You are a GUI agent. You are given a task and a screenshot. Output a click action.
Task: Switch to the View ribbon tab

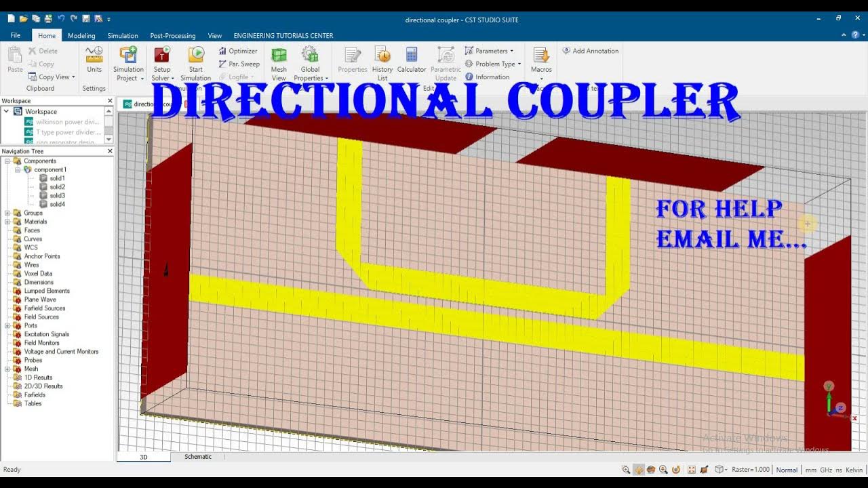[215, 36]
